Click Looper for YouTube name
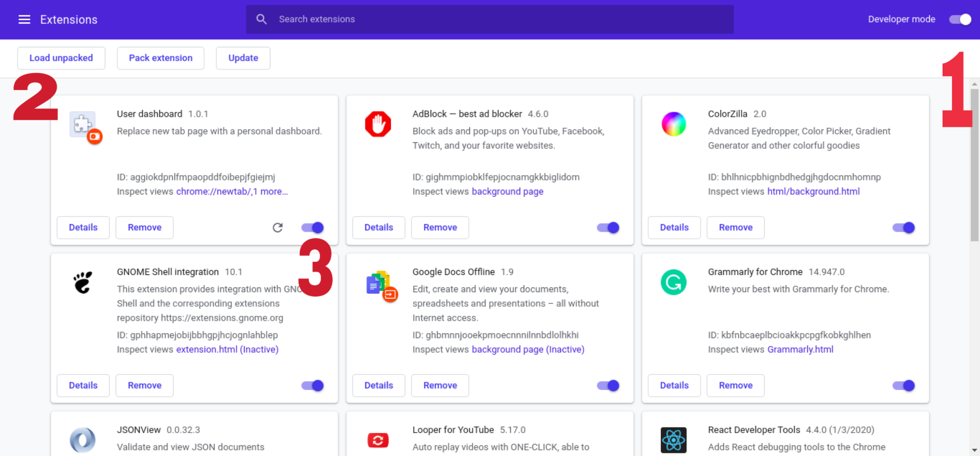 [x=453, y=430]
